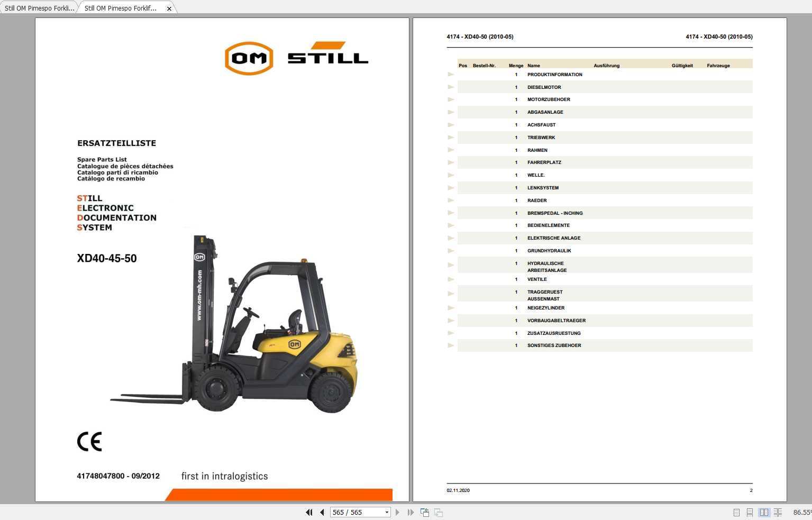Expand the ABGASANLAGE section arrow

click(451, 112)
